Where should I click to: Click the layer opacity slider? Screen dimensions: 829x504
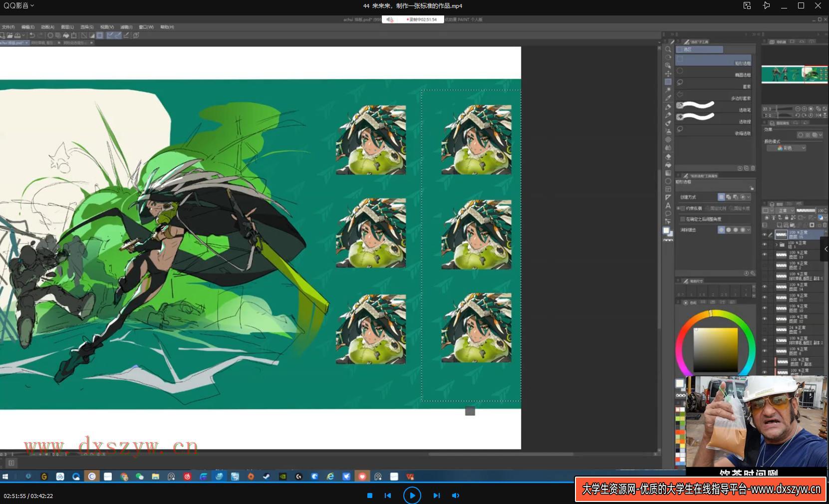[806, 211]
